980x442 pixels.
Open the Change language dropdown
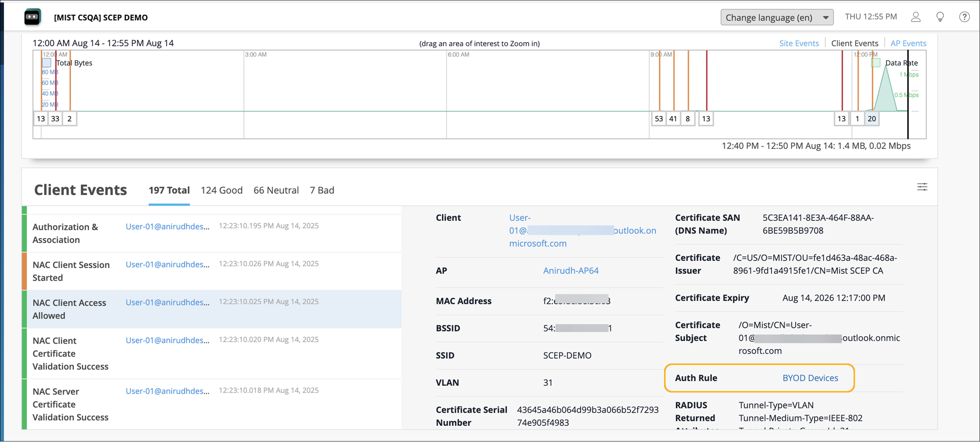click(777, 18)
